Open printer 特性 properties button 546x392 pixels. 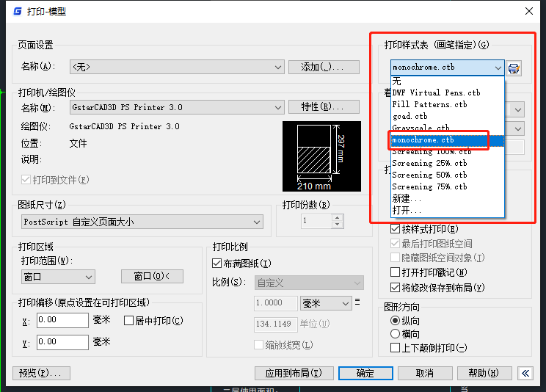coord(324,107)
